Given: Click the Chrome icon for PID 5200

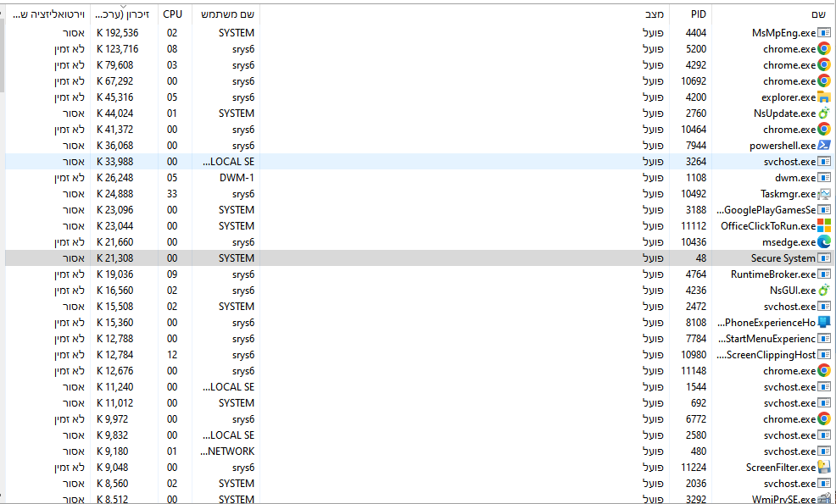Looking at the screenshot, I should (823, 49).
